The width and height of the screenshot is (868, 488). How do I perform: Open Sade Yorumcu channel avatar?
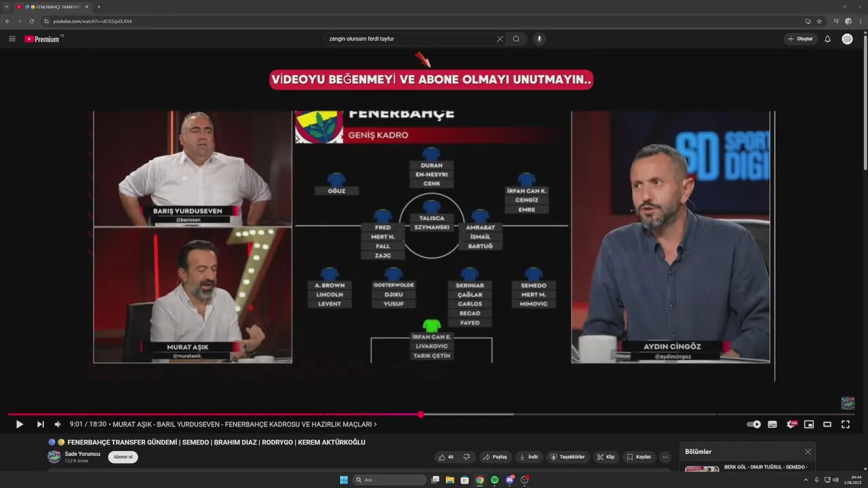pos(54,457)
